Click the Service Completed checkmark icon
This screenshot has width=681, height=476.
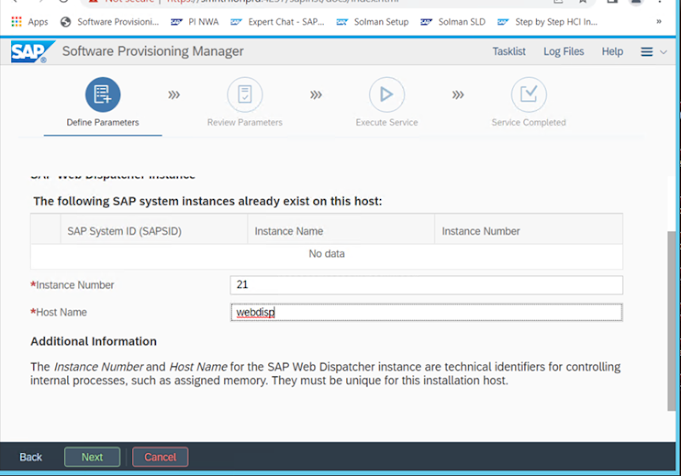[529, 94]
